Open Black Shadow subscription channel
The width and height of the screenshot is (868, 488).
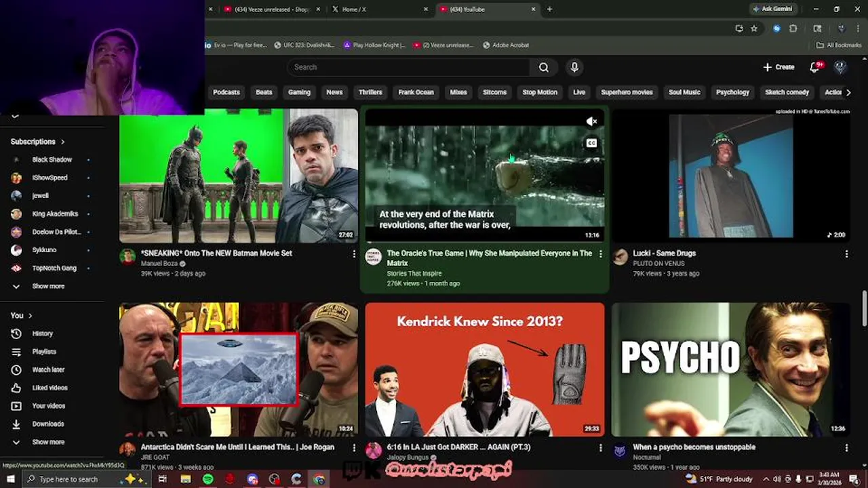(x=52, y=160)
